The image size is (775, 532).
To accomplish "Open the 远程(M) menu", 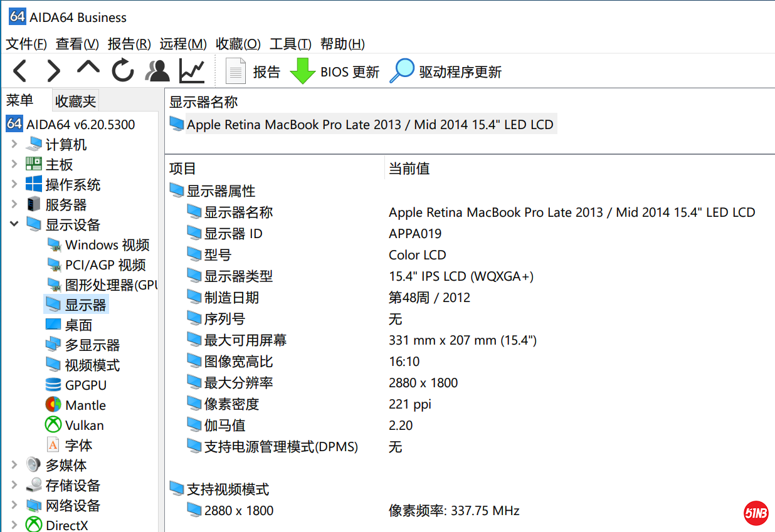I will [x=183, y=44].
